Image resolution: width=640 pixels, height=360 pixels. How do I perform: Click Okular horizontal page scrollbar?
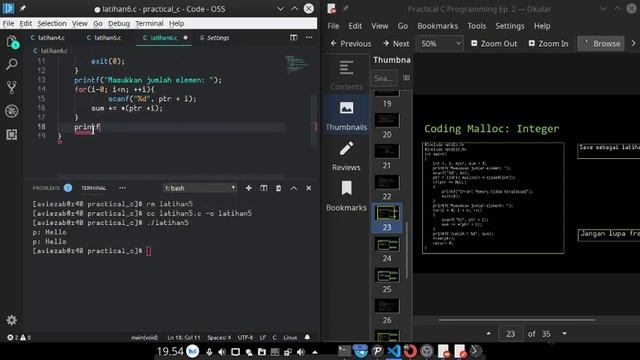pos(517,320)
